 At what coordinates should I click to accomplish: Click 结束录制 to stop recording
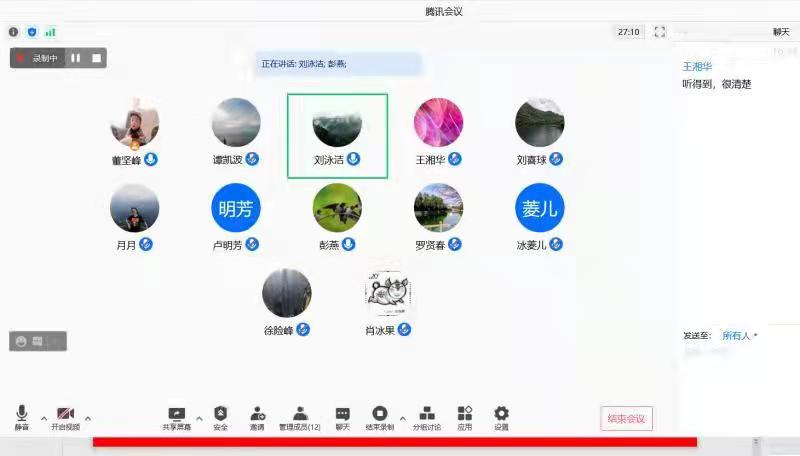point(380,417)
